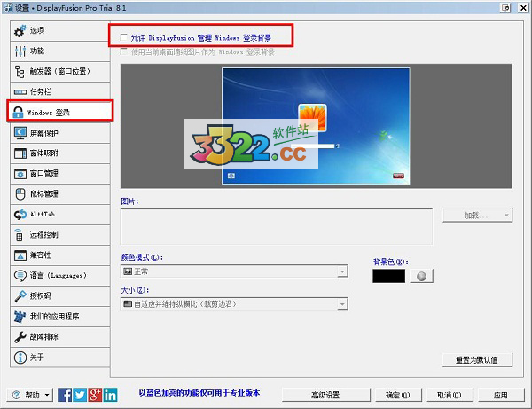
Task: Open the 加载 dropdown button
Action: 477,216
